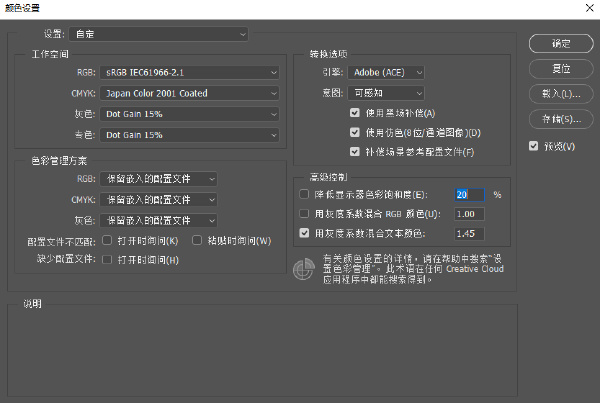The width and height of the screenshot is (600, 403).
Task: Uncheck the 预览 checkbox
Action: point(535,146)
